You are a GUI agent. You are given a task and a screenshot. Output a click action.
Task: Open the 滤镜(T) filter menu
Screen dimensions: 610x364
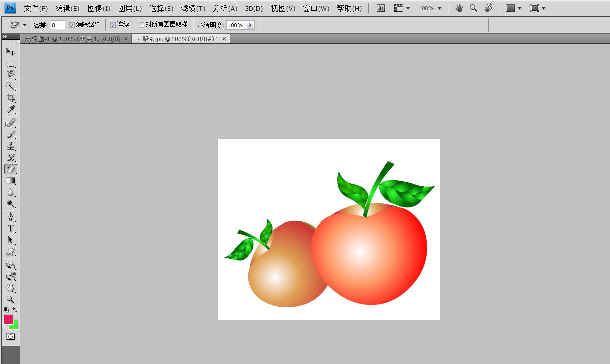point(193,8)
